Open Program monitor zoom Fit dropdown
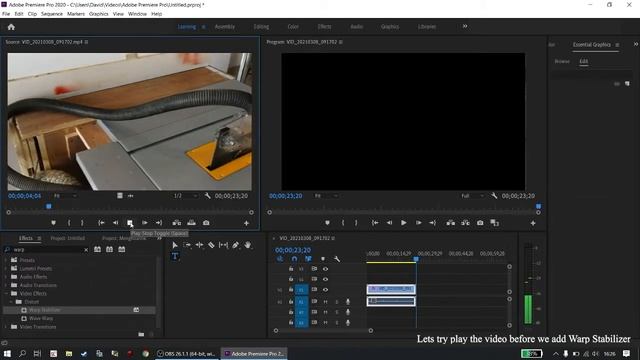 tap(326, 196)
